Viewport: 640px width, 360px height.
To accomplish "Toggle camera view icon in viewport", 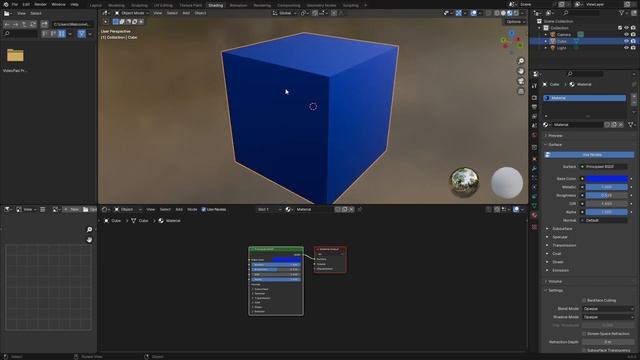I will tap(521, 81).
